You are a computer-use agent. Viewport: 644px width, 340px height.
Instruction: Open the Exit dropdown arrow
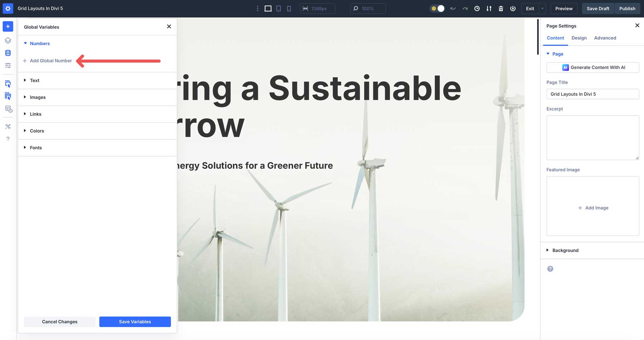click(542, 8)
